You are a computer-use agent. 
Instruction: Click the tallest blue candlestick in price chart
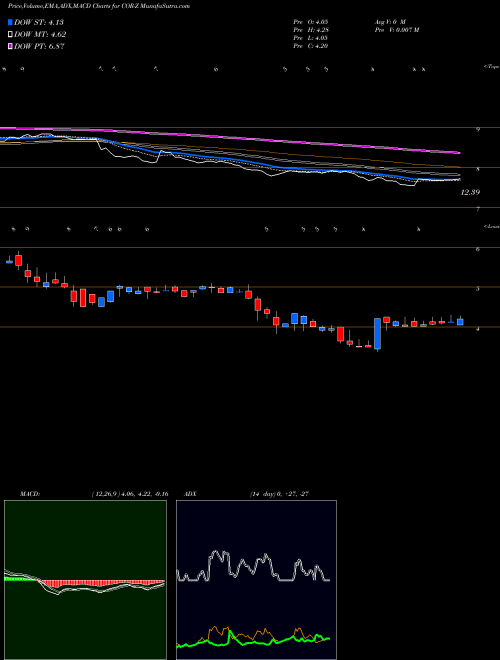(x=378, y=334)
